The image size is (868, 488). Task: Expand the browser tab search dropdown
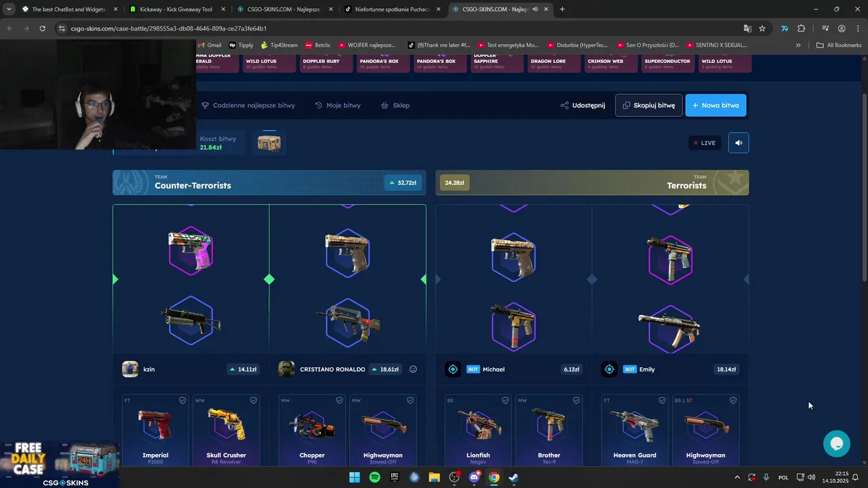tap(8, 9)
